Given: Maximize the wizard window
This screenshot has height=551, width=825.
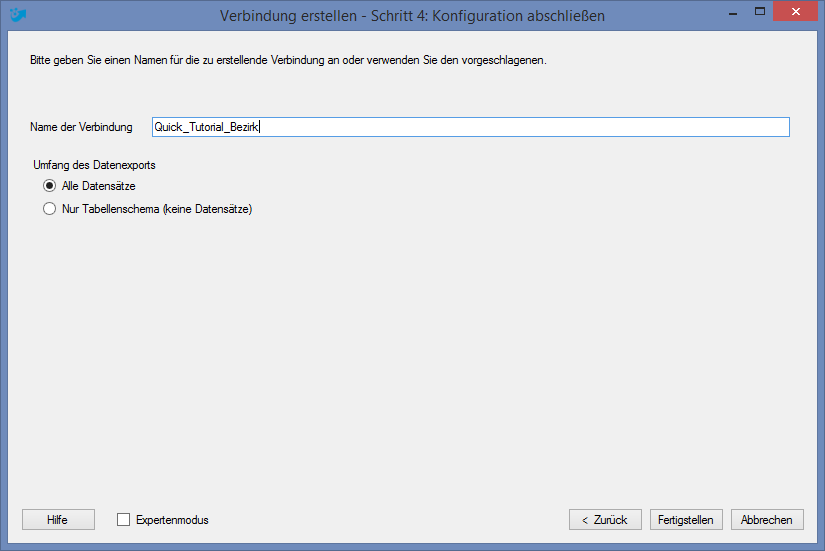Looking at the screenshot, I should (760, 12).
